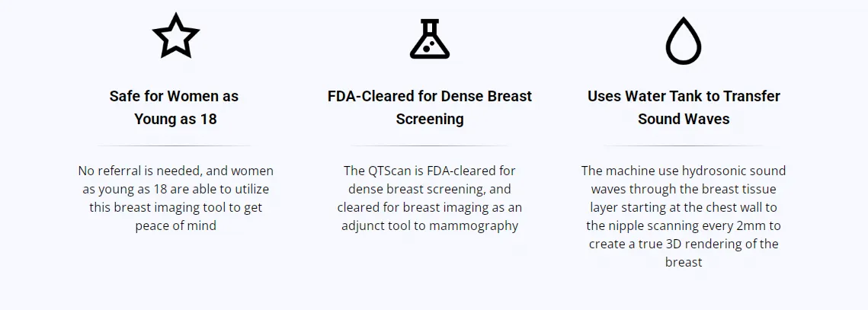
Task: Click the 'dense breast screening, and' paragraph line
Action: 430,189
